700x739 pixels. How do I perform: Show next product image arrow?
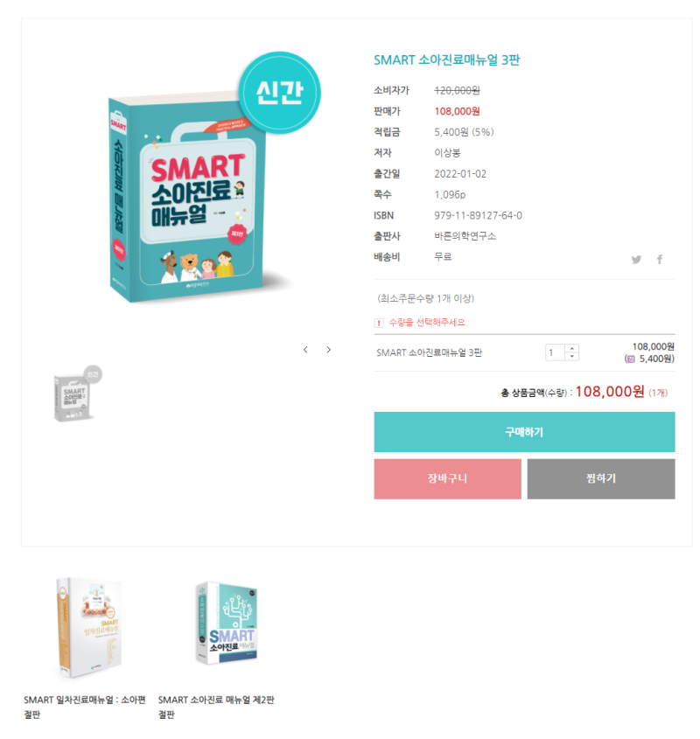coord(328,350)
